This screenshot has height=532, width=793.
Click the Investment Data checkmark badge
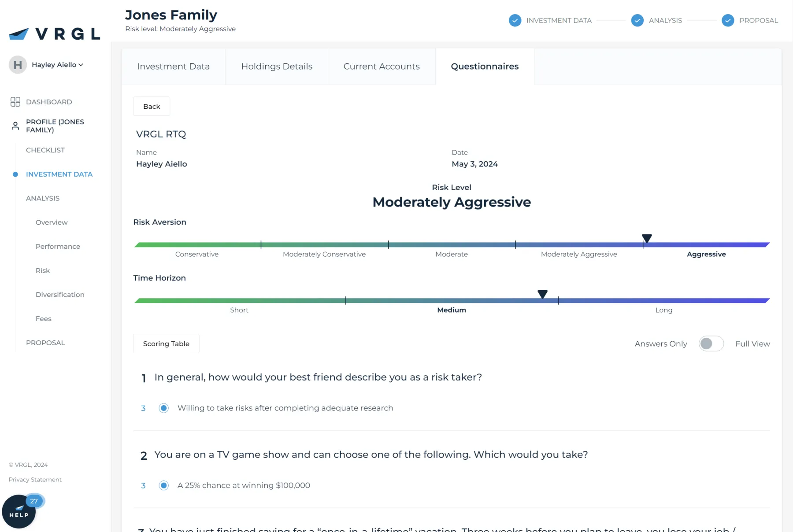click(515, 20)
